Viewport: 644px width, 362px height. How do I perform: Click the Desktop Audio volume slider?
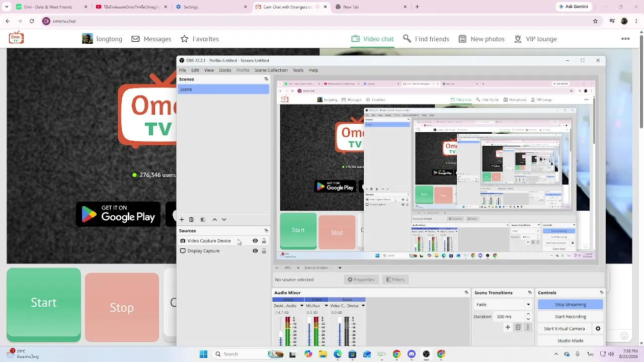281,330
